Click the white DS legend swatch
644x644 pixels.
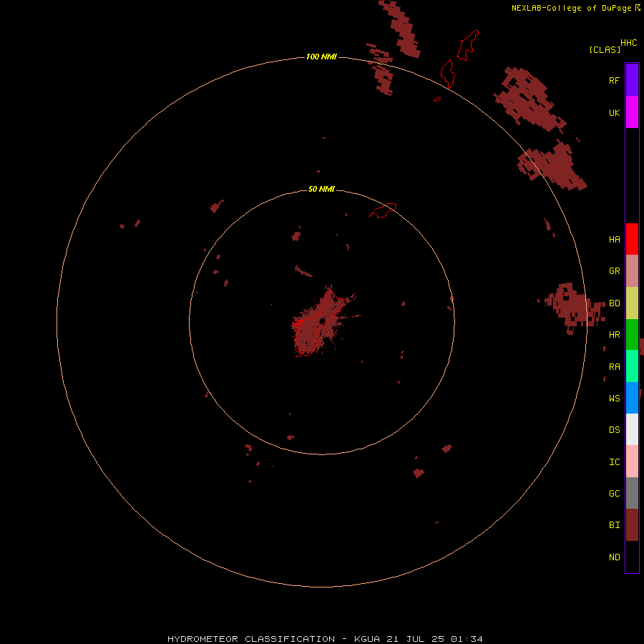[x=632, y=429]
